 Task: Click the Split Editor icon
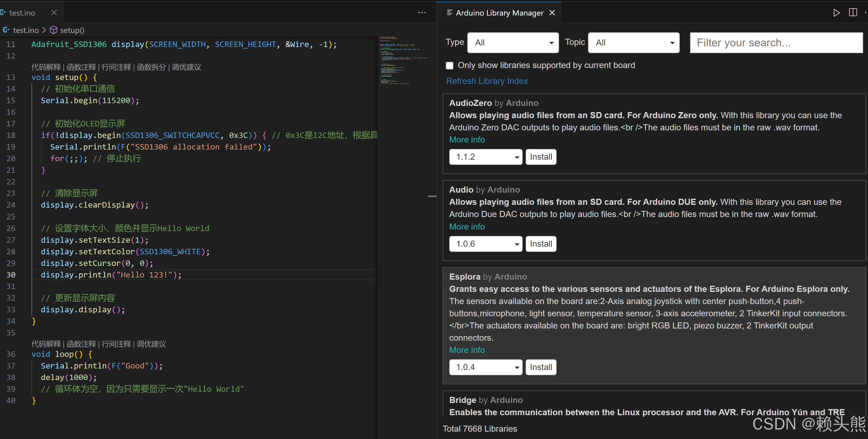point(852,13)
